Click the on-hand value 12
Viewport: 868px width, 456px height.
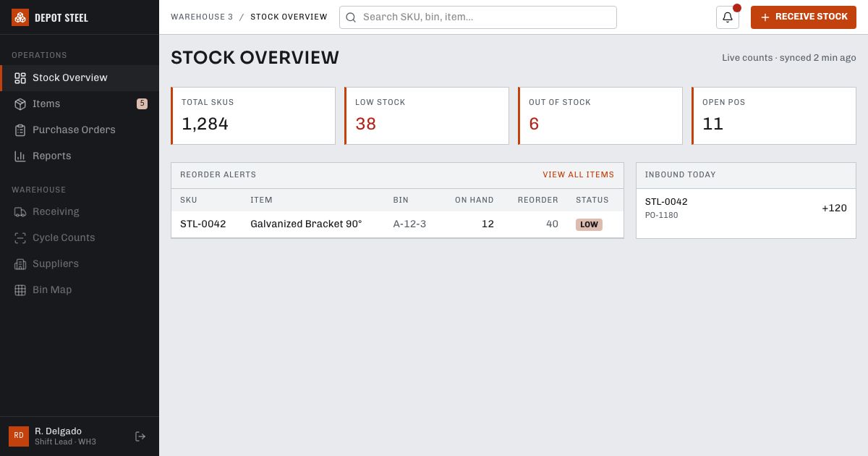click(488, 224)
